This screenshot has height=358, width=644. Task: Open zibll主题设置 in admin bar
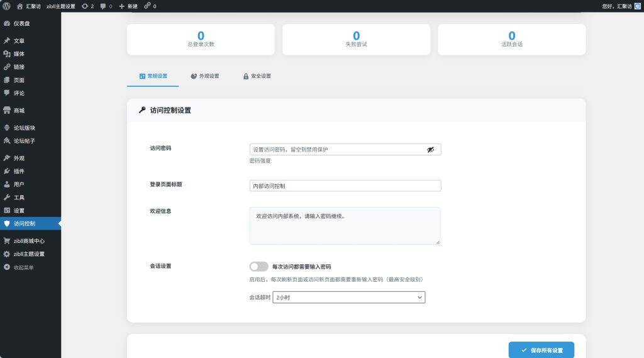tap(61, 6)
